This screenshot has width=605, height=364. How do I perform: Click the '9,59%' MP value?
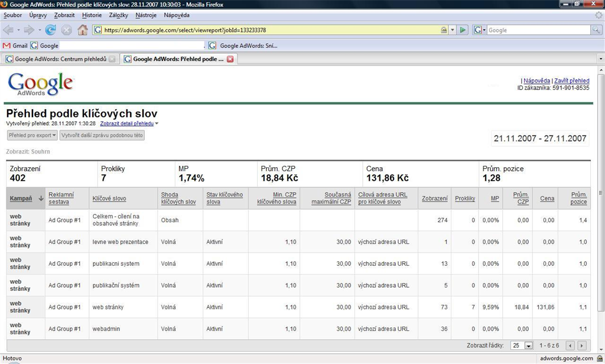tap(490, 307)
